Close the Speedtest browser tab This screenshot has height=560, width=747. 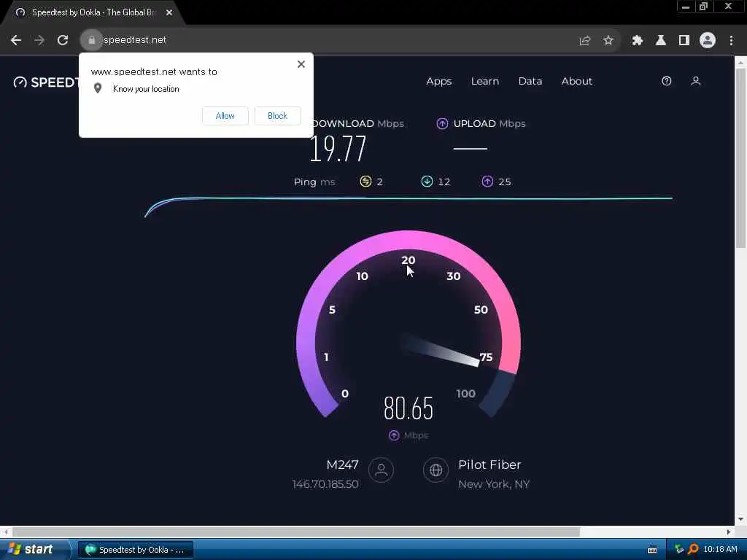(x=169, y=13)
